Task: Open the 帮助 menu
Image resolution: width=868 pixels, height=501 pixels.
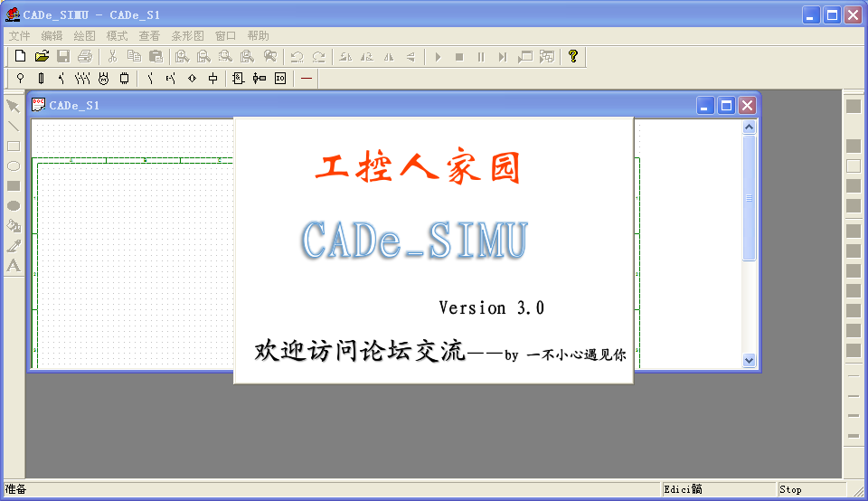Action: [x=258, y=36]
